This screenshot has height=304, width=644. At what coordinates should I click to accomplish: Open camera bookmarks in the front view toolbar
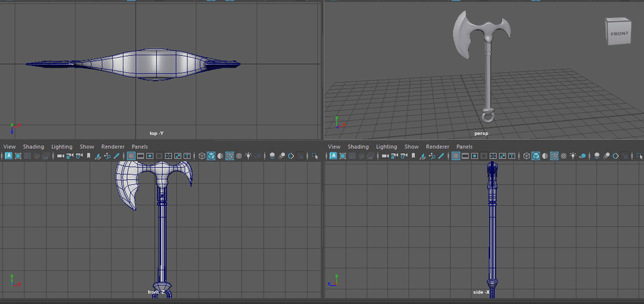point(88,156)
